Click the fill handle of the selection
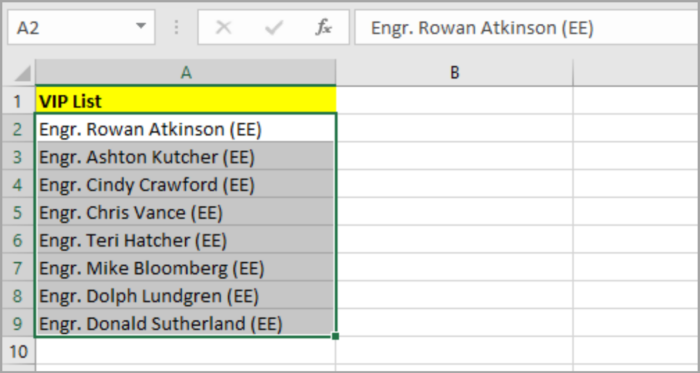Viewport: 700px width, 373px height. (x=336, y=336)
